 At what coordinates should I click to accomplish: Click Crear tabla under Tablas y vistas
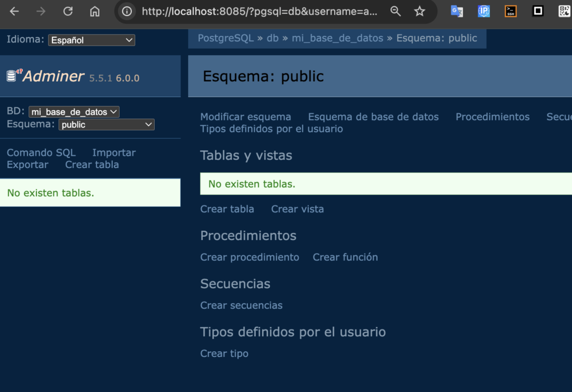pos(227,209)
